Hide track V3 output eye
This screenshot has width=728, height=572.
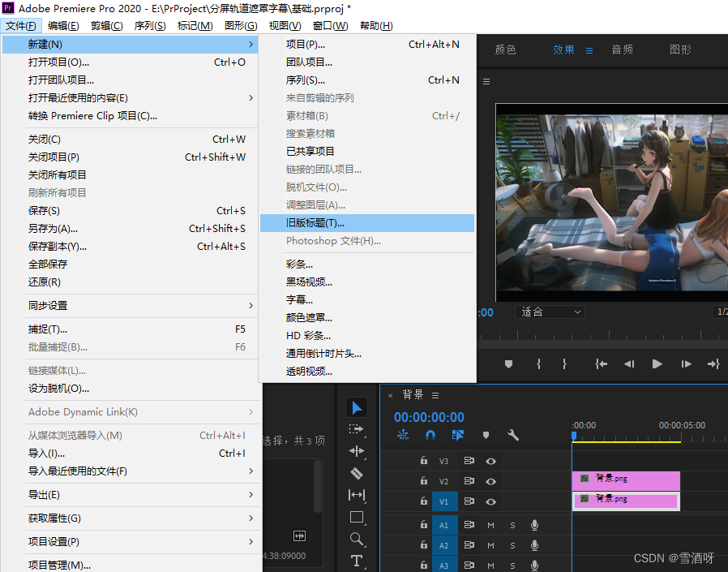click(x=490, y=461)
